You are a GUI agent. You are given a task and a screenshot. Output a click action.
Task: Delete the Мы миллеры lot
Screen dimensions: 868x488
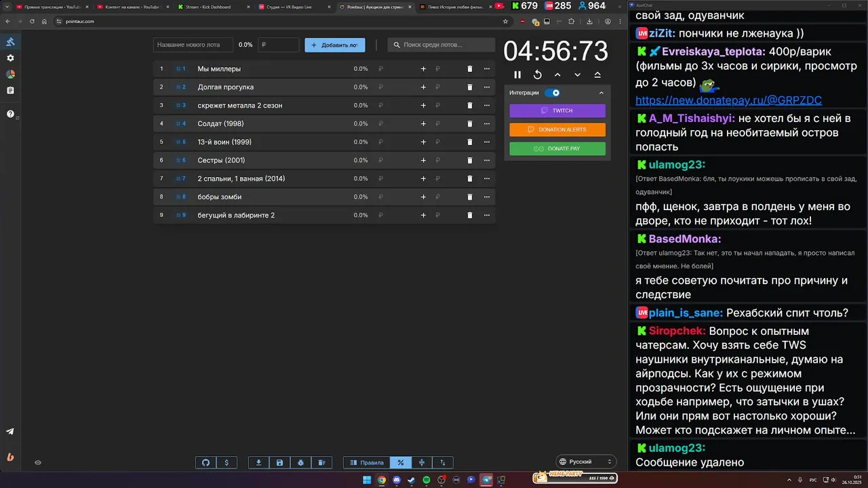(470, 69)
